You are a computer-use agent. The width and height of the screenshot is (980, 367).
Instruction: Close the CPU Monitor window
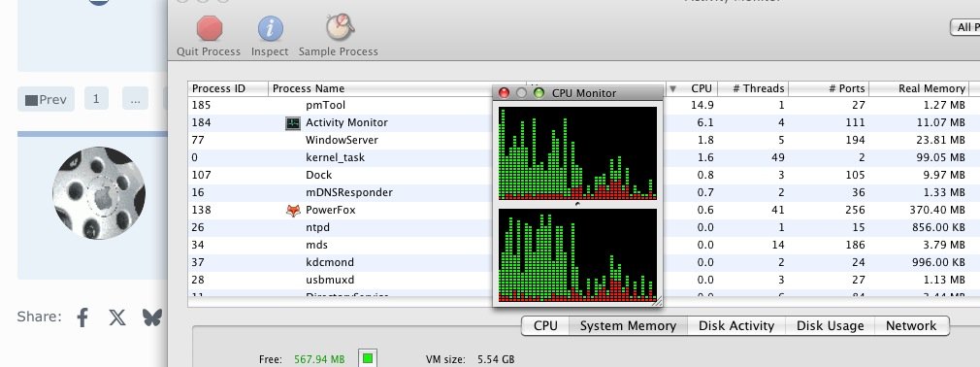click(x=504, y=93)
